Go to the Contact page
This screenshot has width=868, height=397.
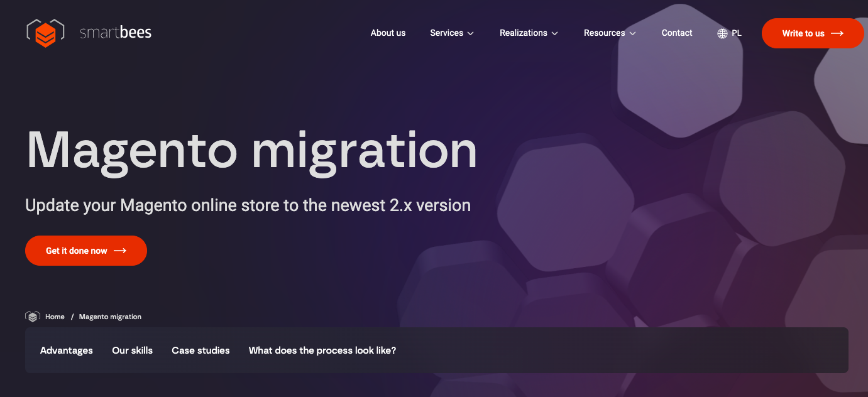pyautogui.click(x=677, y=33)
